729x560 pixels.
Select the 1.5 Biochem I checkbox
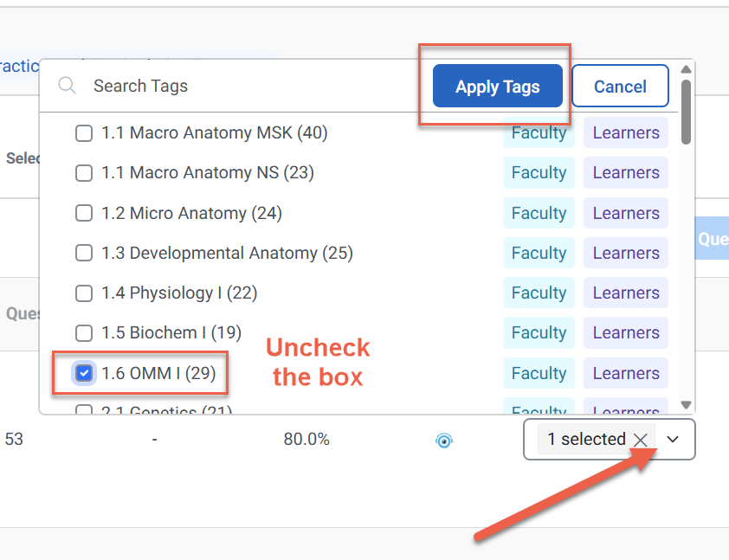pos(84,333)
